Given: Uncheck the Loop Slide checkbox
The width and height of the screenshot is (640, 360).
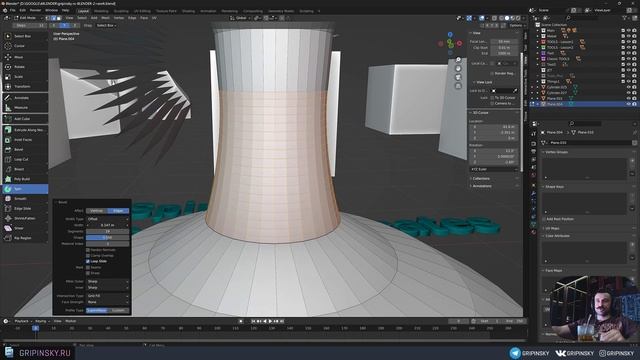Looking at the screenshot, I should pos(88,261).
